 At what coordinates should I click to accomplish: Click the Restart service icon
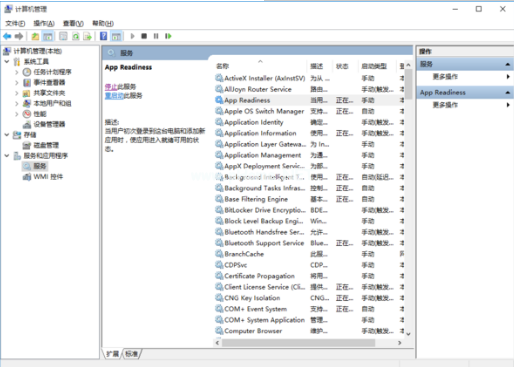(168, 36)
